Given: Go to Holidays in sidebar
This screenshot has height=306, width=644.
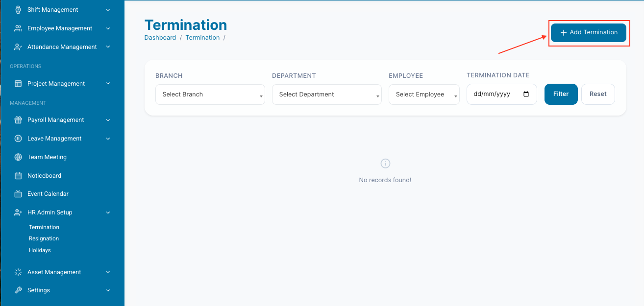Looking at the screenshot, I should (40, 250).
